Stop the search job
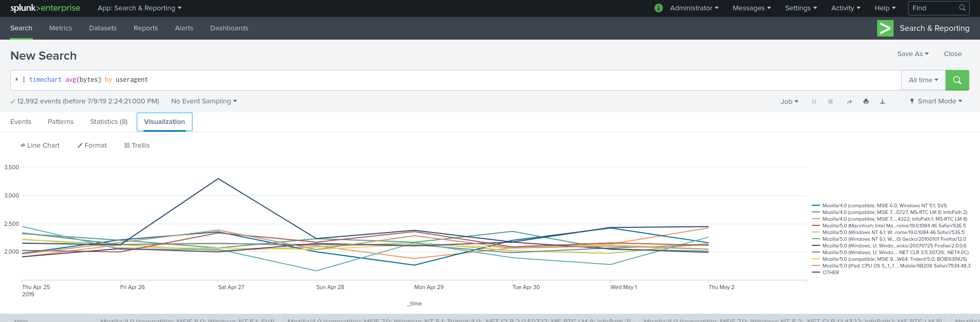This screenshot has width=980, height=322. pyautogui.click(x=830, y=101)
